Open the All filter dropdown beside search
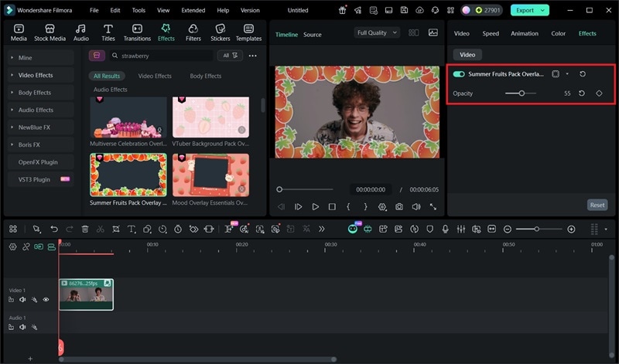This screenshot has width=619, height=364. point(231,56)
